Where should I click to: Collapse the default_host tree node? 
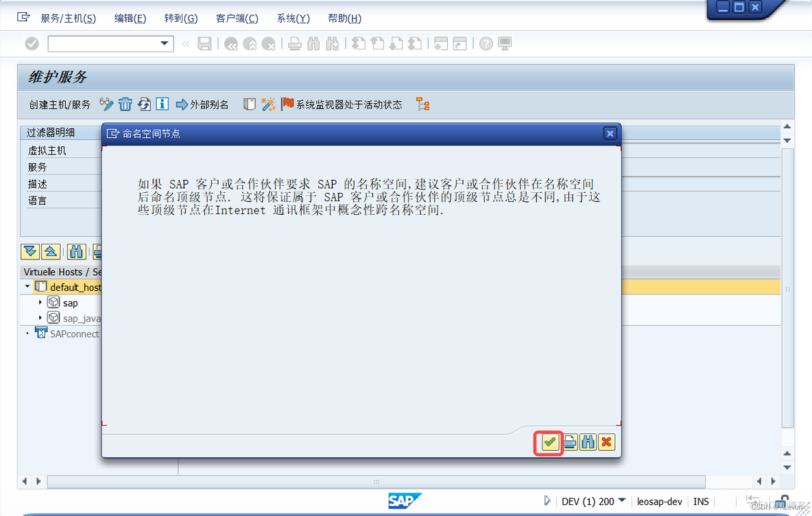pos(27,287)
